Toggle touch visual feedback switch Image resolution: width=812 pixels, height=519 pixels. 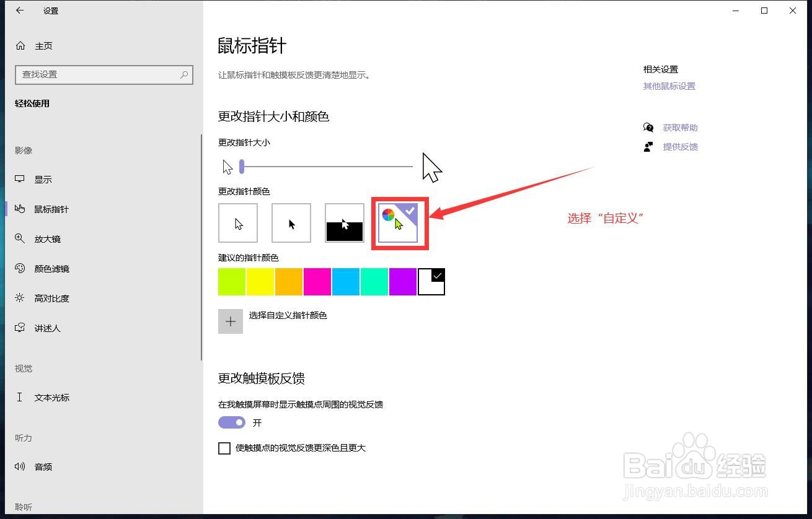click(x=232, y=422)
